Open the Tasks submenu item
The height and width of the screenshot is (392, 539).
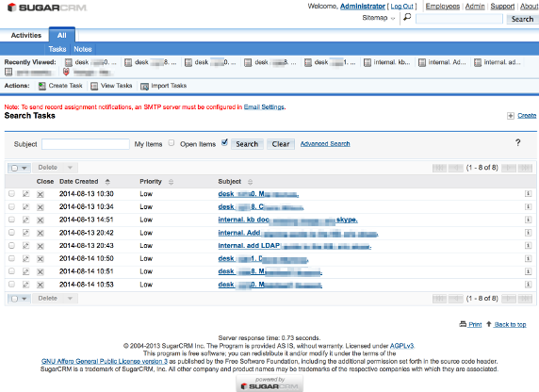[57, 49]
